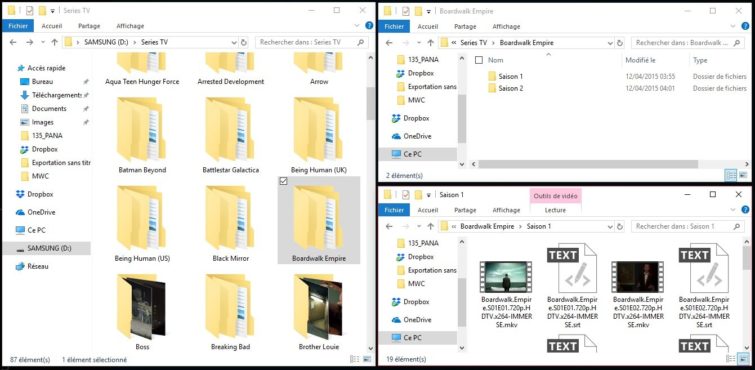Open Affichage tab in Series TV window
Screen dimensions: 755x370
tap(130, 26)
